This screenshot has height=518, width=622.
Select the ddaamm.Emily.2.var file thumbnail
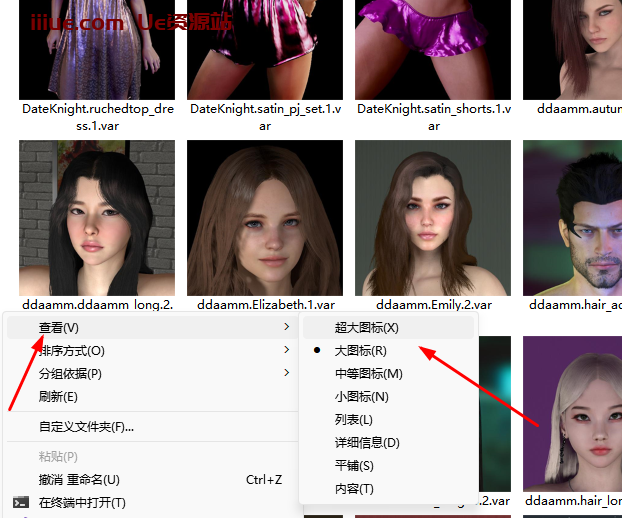coord(433,217)
